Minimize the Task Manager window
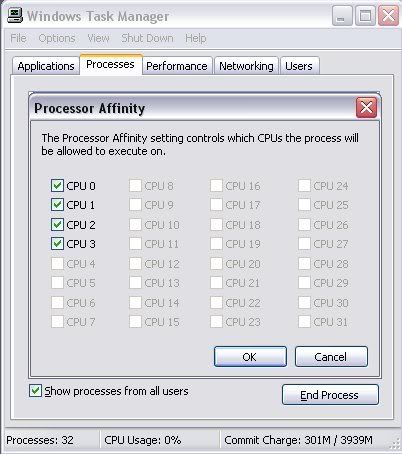402x454 pixels. (x=342, y=15)
